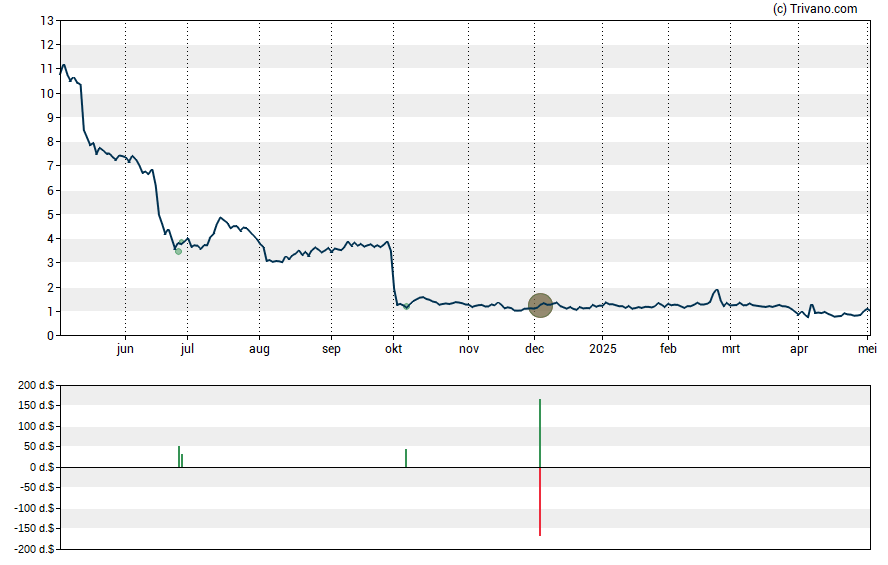Click the 'mrt' month label
The height and width of the screenshot is (565, 888).
click(x=731, y=349)
